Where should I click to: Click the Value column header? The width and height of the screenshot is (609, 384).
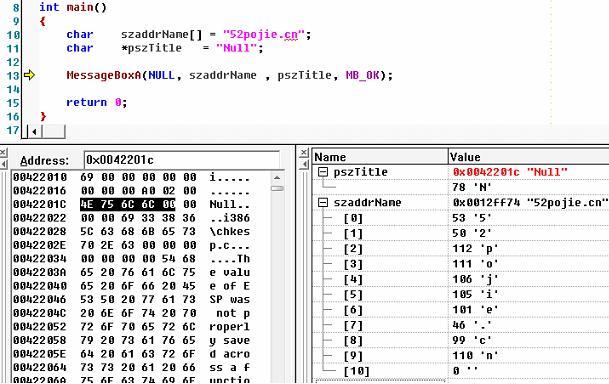[x=529, y=157]
